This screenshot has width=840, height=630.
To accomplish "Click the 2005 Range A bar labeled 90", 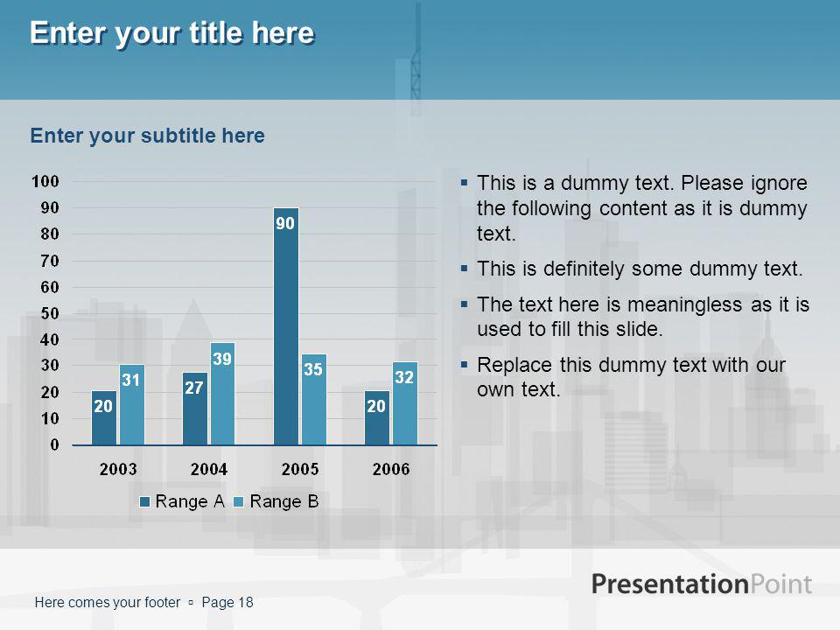I will 286,326.
